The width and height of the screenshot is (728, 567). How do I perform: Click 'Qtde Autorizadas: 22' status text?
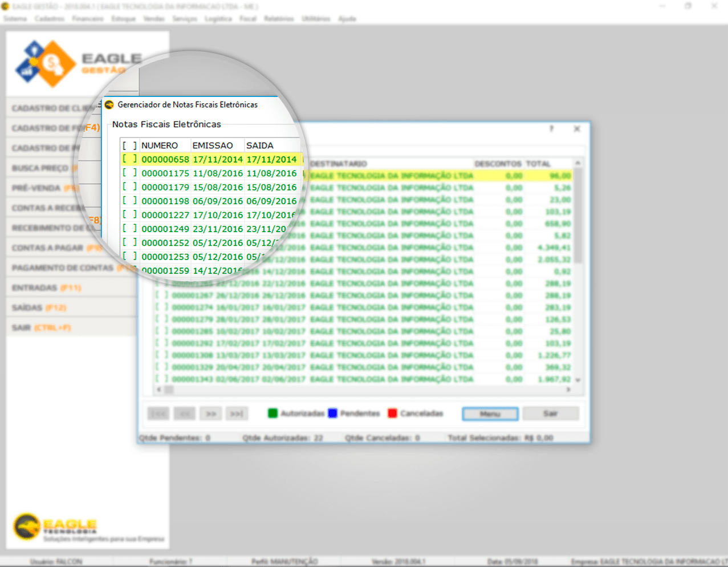coord(283,438)
